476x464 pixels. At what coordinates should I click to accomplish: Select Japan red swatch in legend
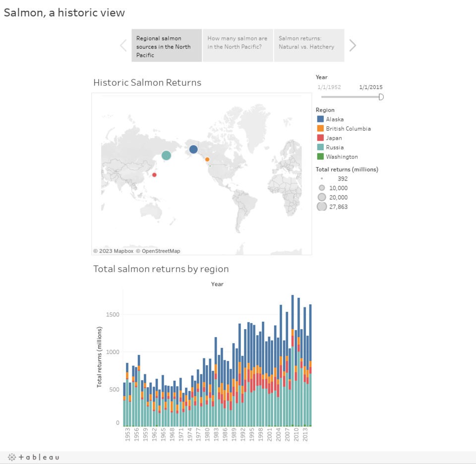[320, 138]
